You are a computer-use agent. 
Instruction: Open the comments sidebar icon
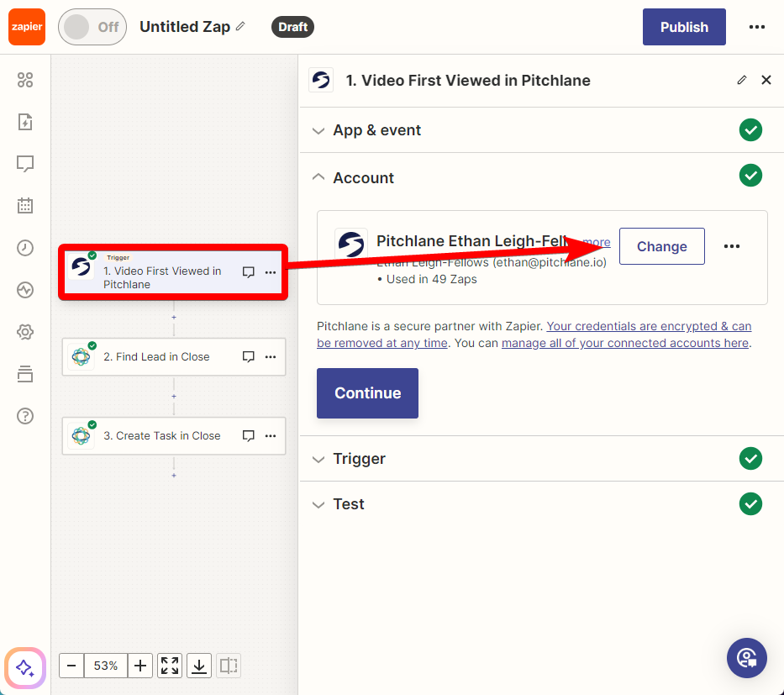pos(25,164)
